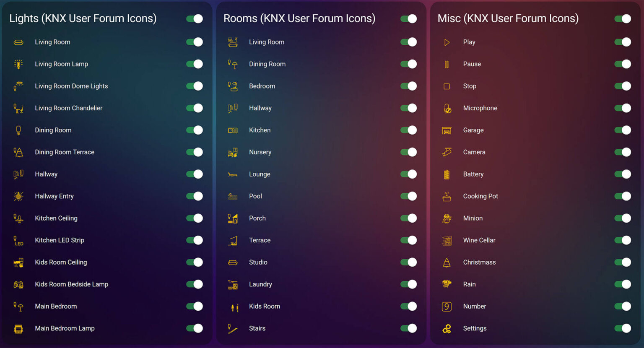Select the Microphone icon in Misc
The height and width of the screenshot is (348, 644).
tap(446, 108)
